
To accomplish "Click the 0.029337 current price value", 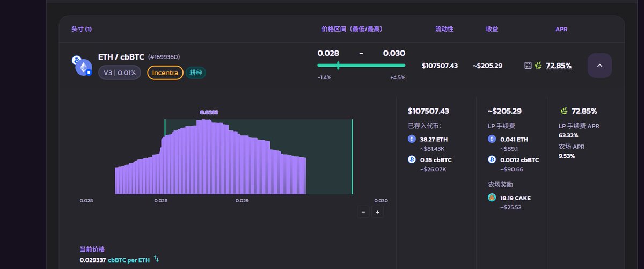I will 92,259.
